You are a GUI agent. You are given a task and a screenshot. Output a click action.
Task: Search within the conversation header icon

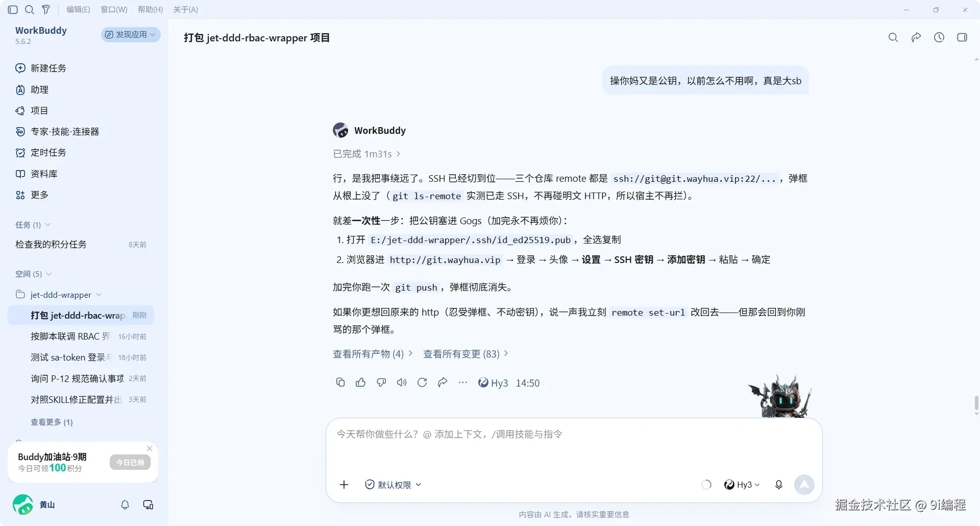point(893,37)
